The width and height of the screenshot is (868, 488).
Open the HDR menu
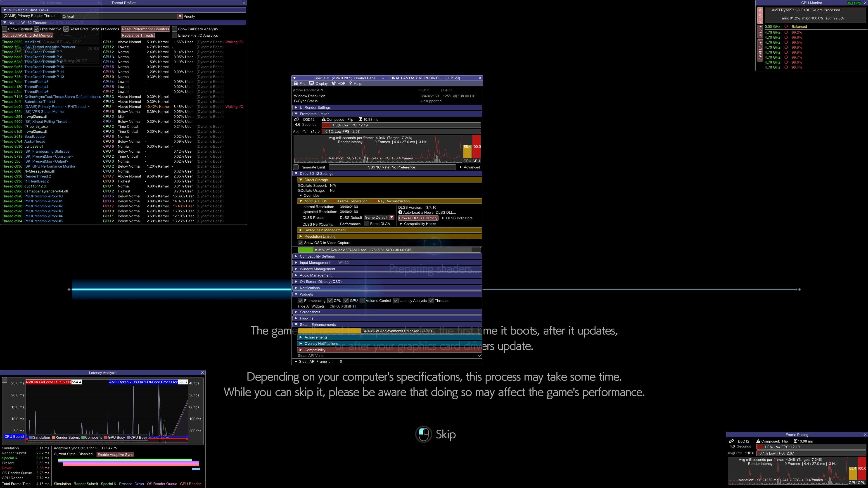click(x=338, y=84)
